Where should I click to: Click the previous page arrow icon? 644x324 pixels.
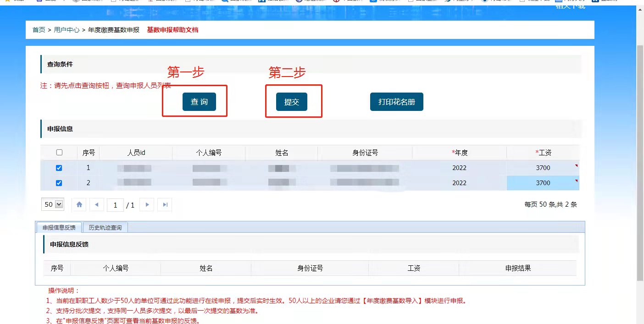click(x=96, y=205)
